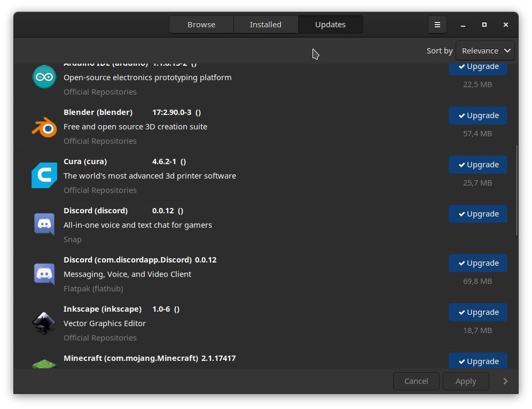Click the Cura (cura) package name
532x409 pixels.
tap(85, 161)
